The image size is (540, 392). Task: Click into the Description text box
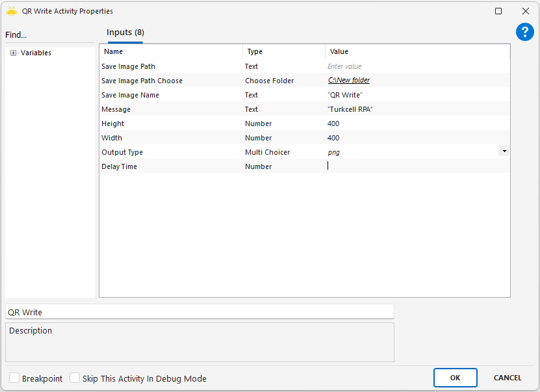[199, 342]
